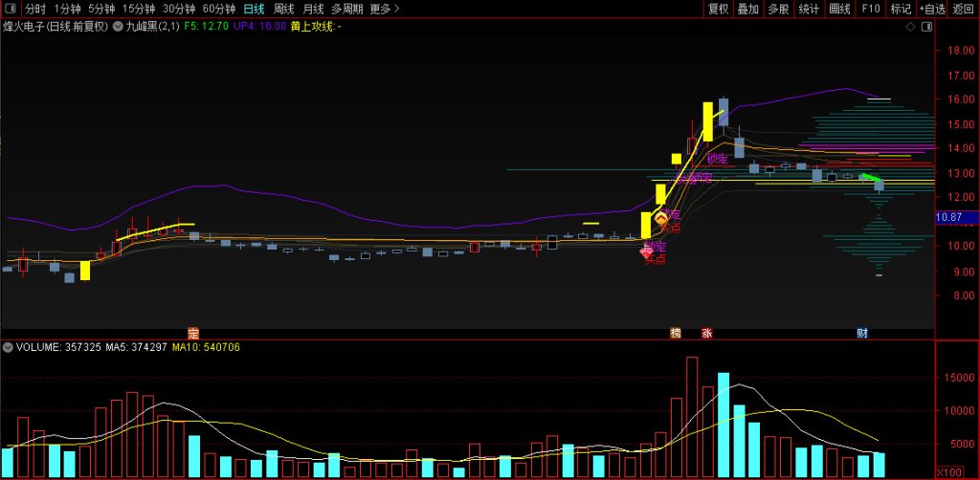Expand the VOLUME indicator dropdown arrow
The height and width of the screenshot is (480, 980).
click(x=8, y=347)
